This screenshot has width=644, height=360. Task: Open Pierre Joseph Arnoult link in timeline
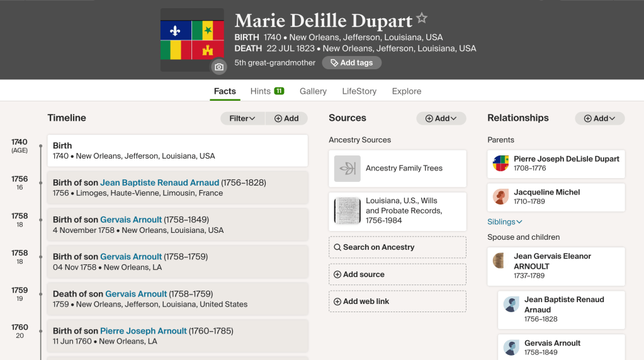[x=144, y=331]
